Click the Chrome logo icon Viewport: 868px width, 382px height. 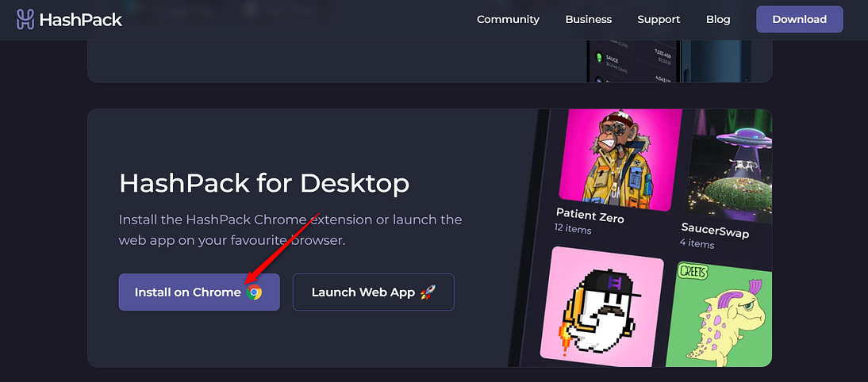click(x=254, y=292)
